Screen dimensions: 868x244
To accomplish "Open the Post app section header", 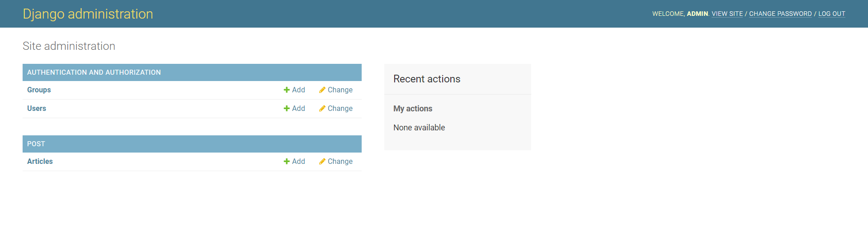I will [36, 144].
